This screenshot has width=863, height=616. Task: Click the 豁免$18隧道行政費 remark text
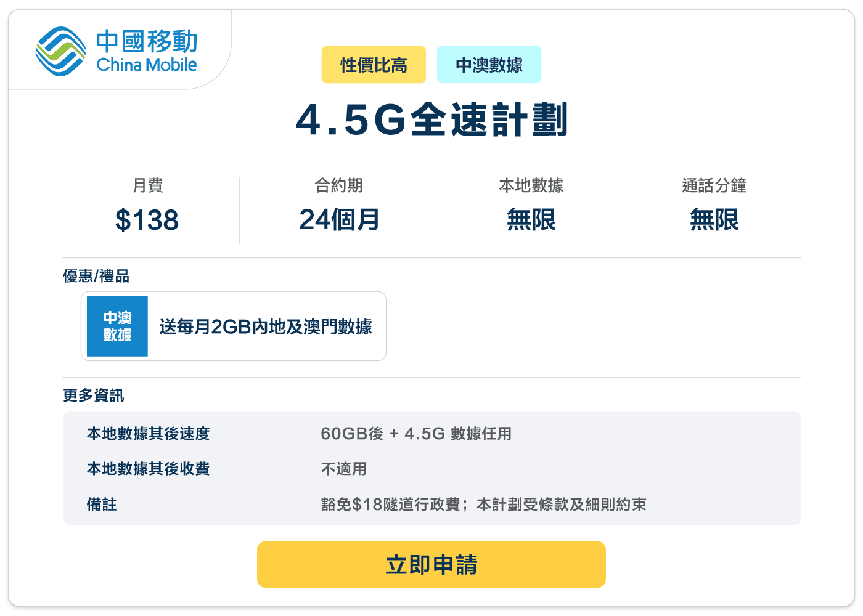(391, 505)
